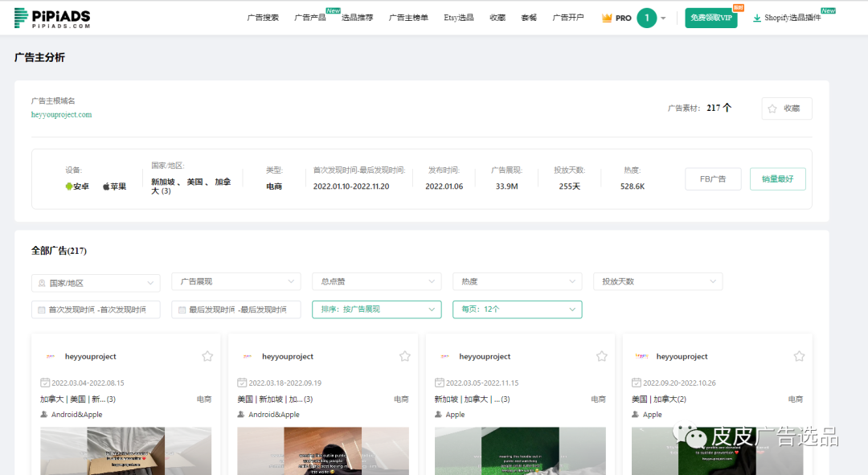Click the 广告素材 217 count

[x=719, y=108]
